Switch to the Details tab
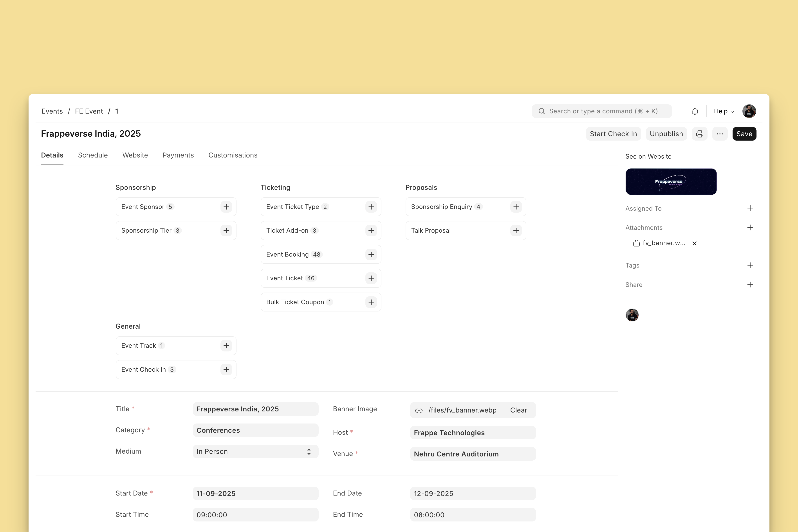The height and width of the screenshot is (532, 798). coord(52,155)
